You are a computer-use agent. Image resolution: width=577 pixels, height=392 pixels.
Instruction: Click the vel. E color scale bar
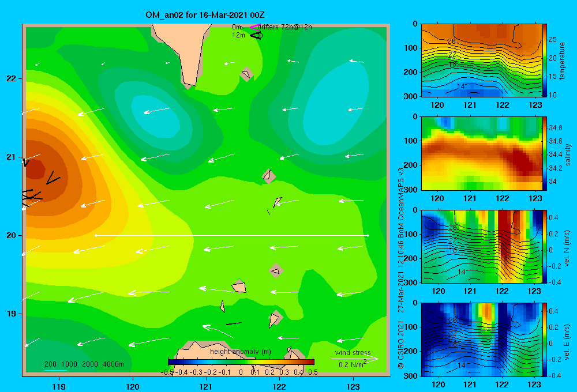tap(545, 340)
